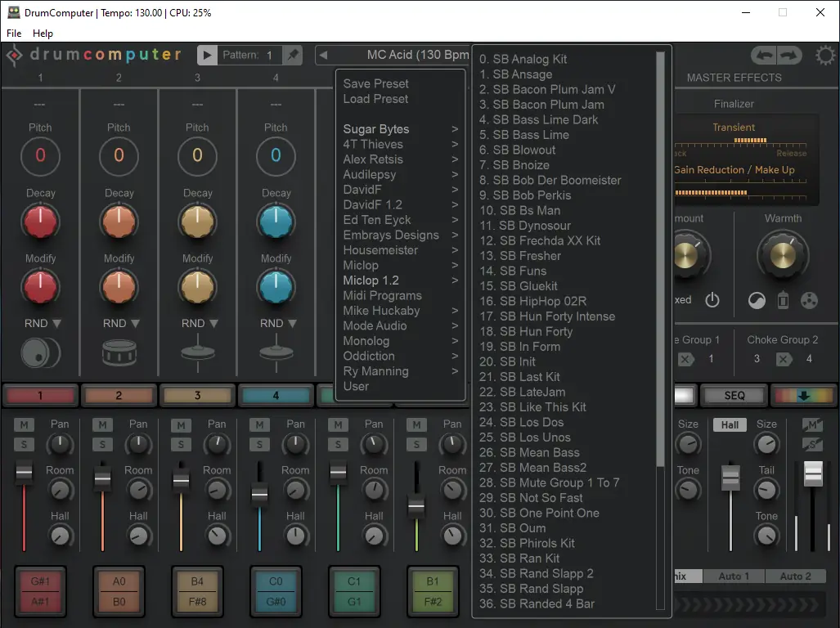
Task: Solo mixer channel 3
Action: 181,444
